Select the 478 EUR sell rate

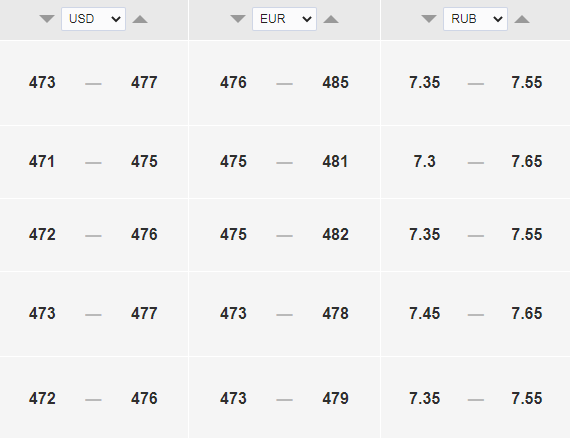335,313
